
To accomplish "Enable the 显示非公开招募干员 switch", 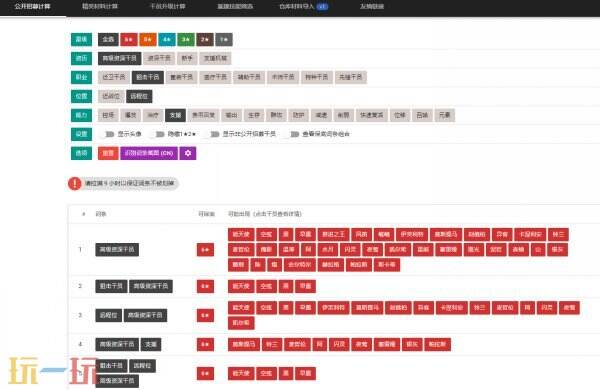I will (x=213, y=134).
